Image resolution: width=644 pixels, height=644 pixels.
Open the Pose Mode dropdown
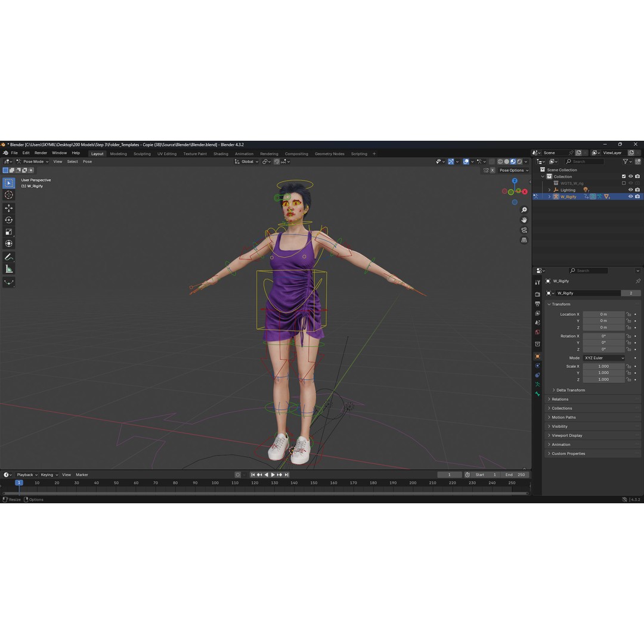click(x=32, y=162)
